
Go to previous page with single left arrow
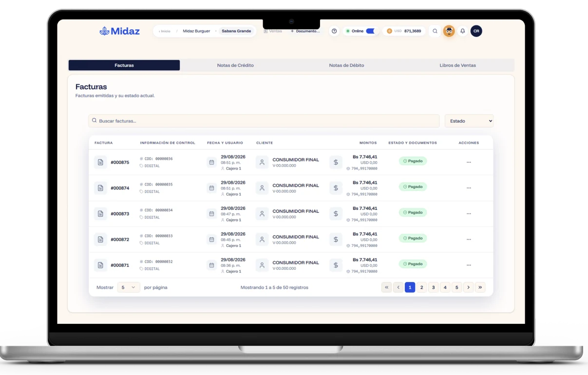(x=398, y=287)
